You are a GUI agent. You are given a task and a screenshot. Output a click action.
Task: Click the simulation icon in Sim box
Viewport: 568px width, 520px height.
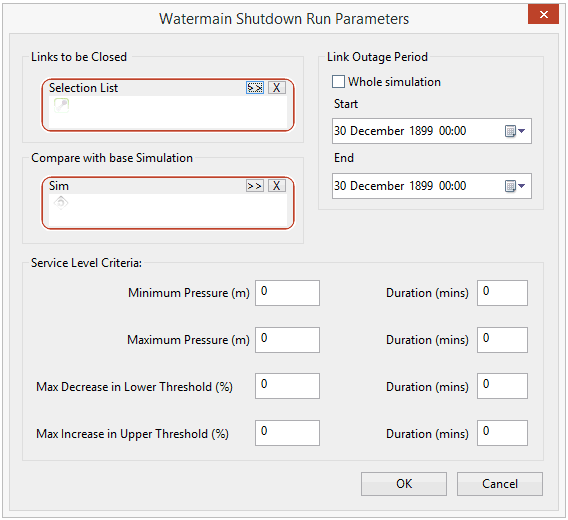point(61,203)
